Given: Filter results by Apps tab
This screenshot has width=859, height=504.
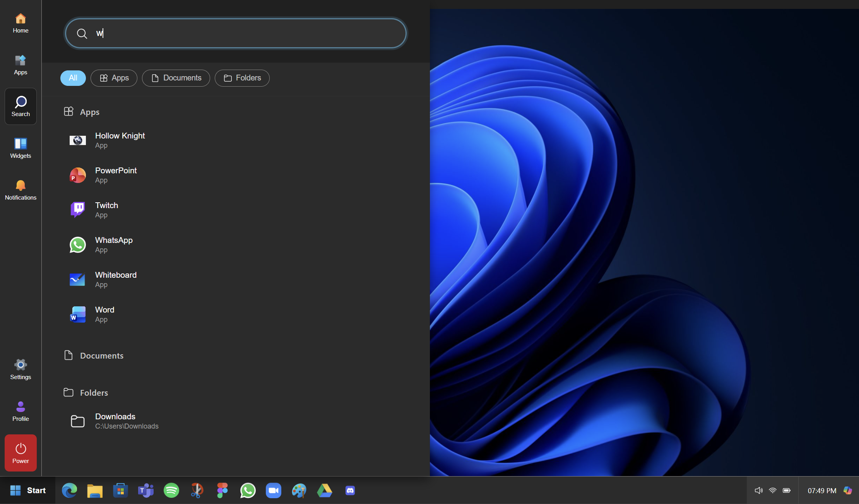Looking at the screenshot, I should click(x=114, y=78).
